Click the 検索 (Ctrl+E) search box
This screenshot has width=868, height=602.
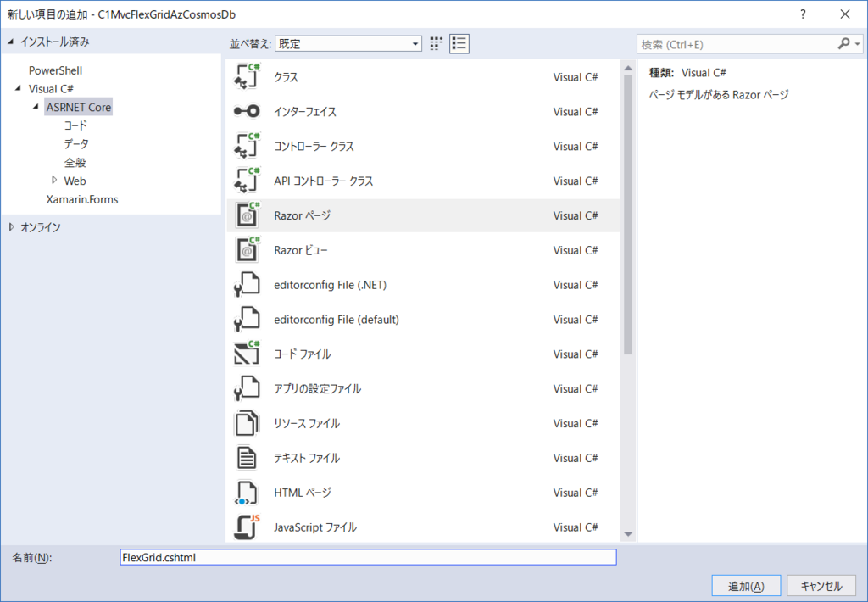coord(738,44)
